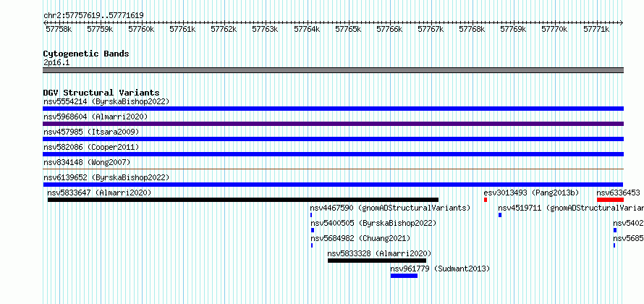
Task: Click the 57761k ruler tick label
Action: [182, 29]
